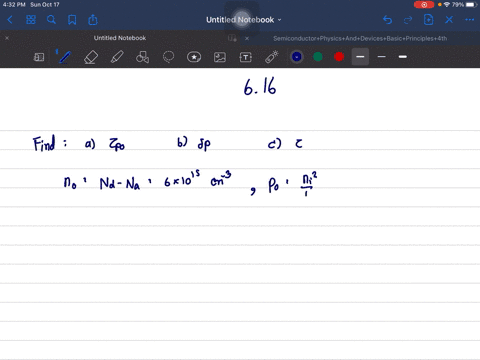The image size is (480, 360).
Task: Toggle read-only mode icon in toolbar
Action: pyautogui.click(x=39, y=57)
